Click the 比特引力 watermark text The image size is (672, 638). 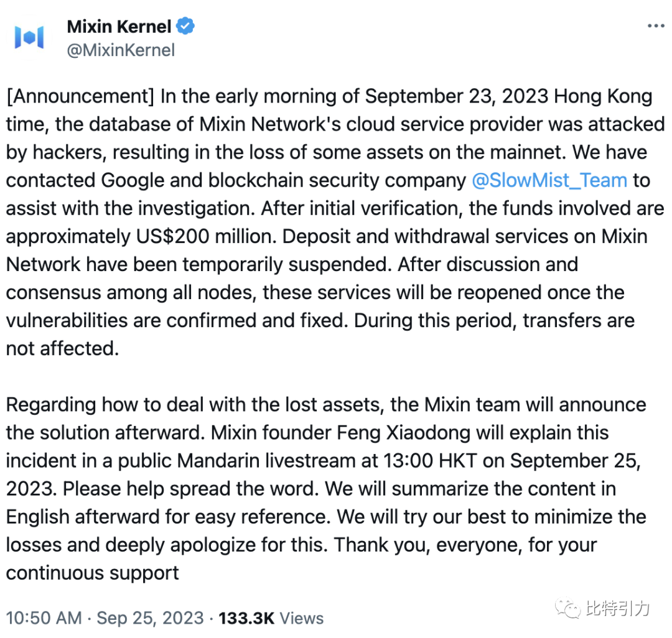(x=618, y=608)
